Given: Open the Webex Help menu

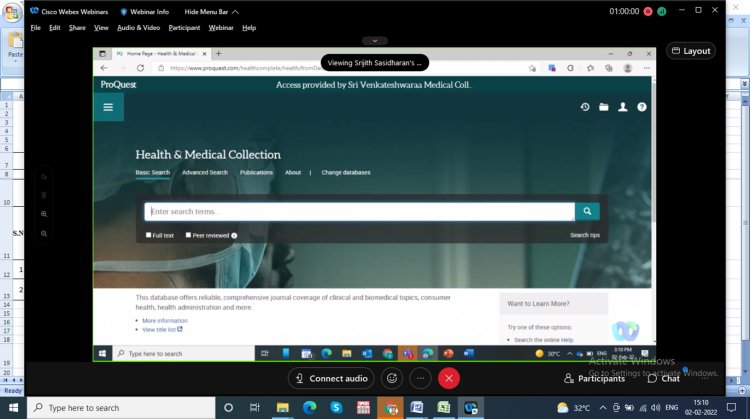Looking at the screenshot, I should (x=249, y=28).
